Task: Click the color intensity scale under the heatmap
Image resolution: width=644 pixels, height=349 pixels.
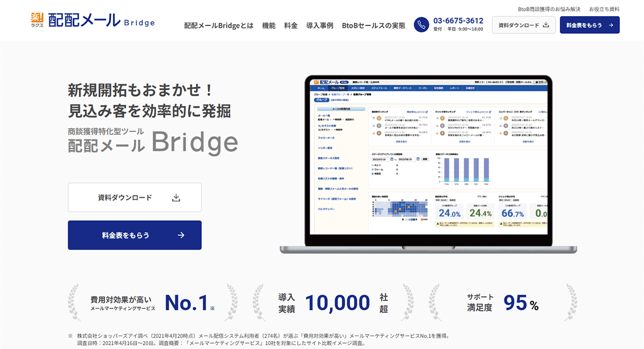Action: pos(409,220)
